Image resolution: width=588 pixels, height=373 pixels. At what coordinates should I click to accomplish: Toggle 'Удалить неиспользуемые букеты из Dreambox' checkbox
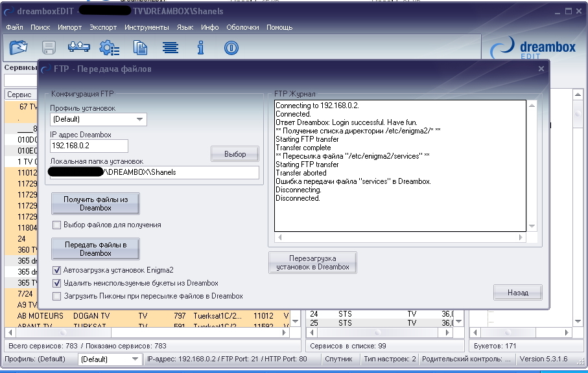[57, 283]
